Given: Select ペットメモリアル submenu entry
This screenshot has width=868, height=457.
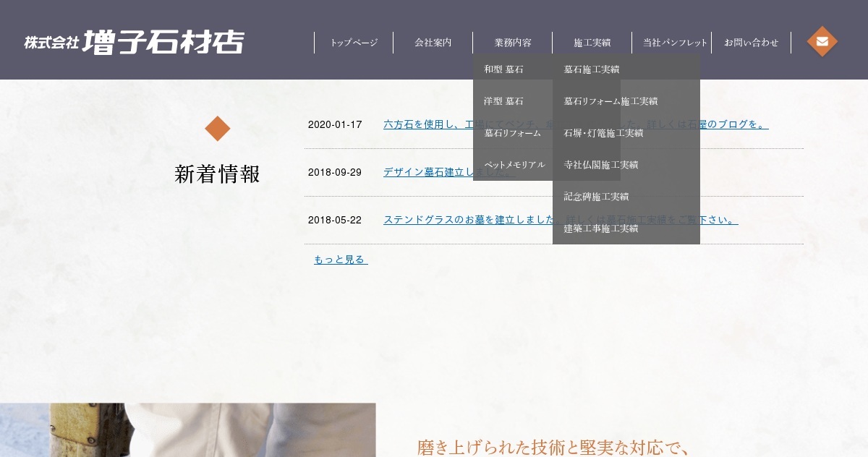Looking at the screenshot, I should [513, 165].
